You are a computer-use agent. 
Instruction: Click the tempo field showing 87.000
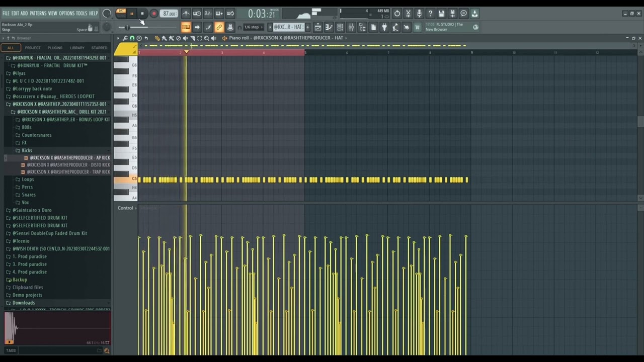coord(169,14)
